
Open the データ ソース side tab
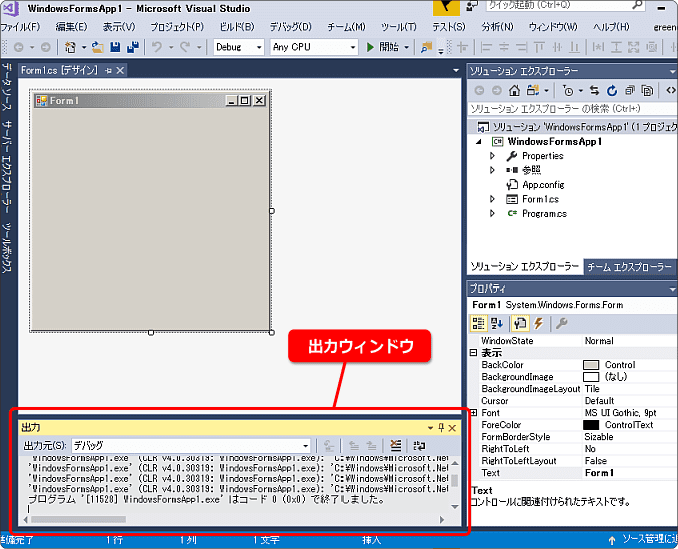[x=6, y=87]
